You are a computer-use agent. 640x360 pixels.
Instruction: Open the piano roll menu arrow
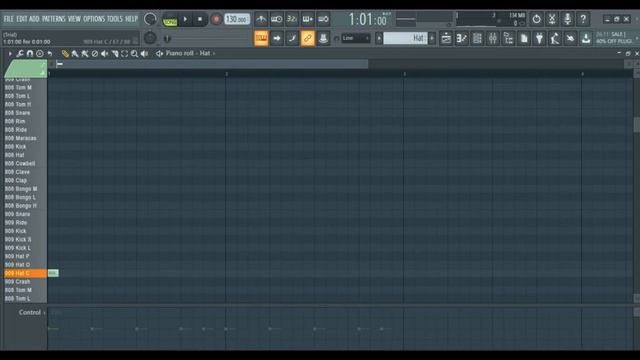(10, 53)
